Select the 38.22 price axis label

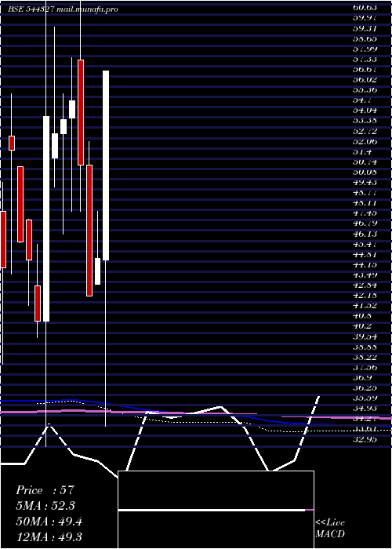[x=365, y=357]
